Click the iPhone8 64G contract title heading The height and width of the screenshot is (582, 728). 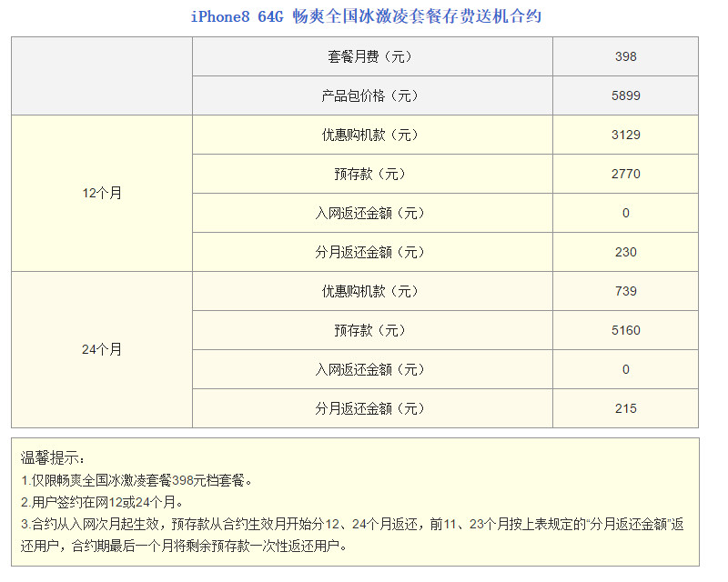click(366, 16)
